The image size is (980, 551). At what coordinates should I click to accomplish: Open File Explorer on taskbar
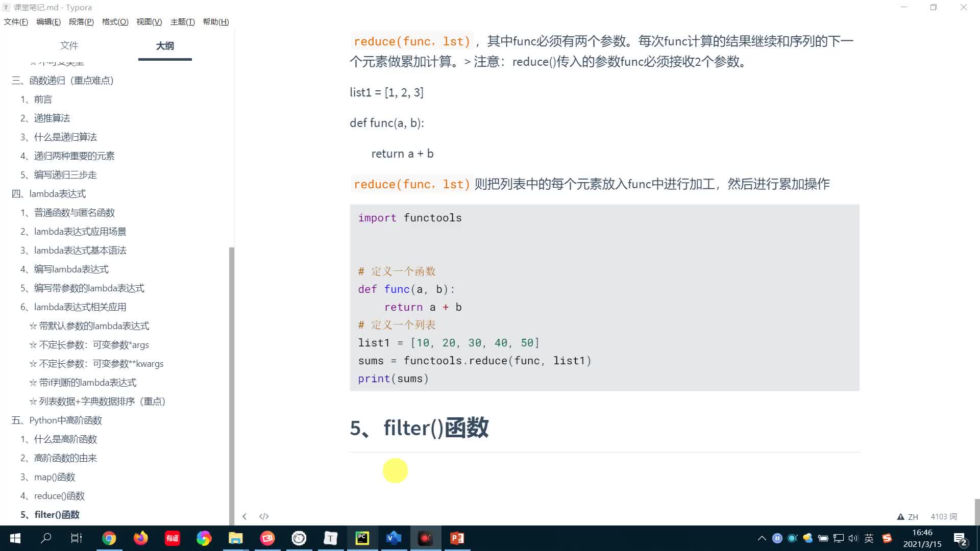point(235,538)
